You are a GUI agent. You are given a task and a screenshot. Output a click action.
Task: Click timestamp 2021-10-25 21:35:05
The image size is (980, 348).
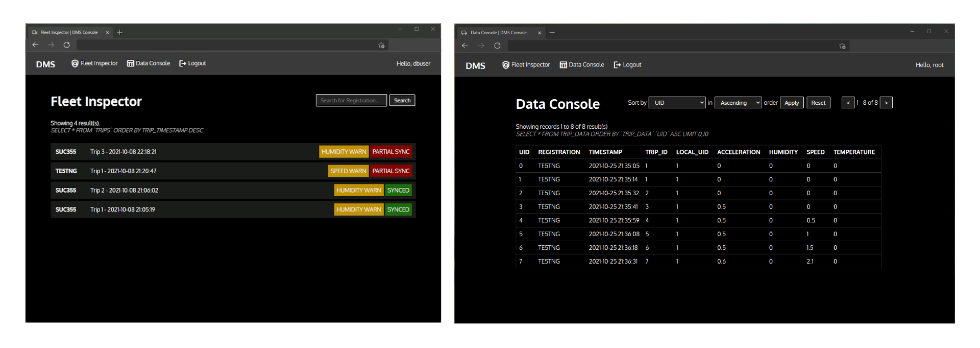(x=614, y=166)
